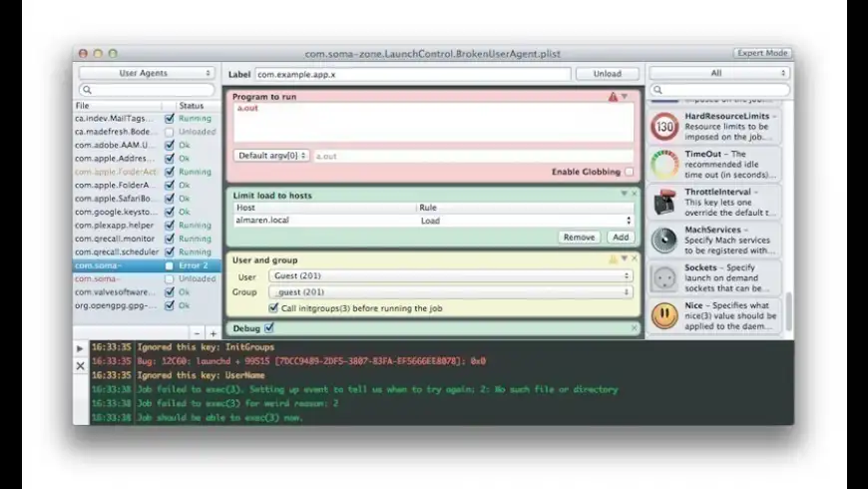868x489 pixels.
Task: Toggle the com.qrecall.monitor job checkbox
Action: point(170,239)
